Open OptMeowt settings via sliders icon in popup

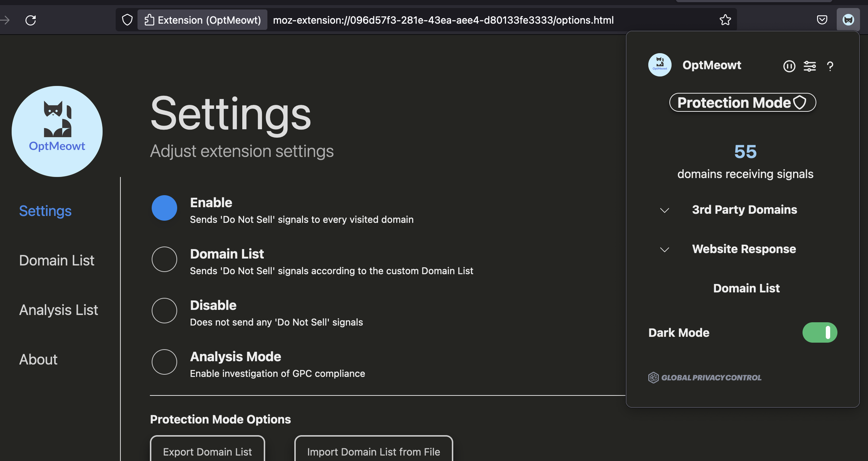coord(810,66)
